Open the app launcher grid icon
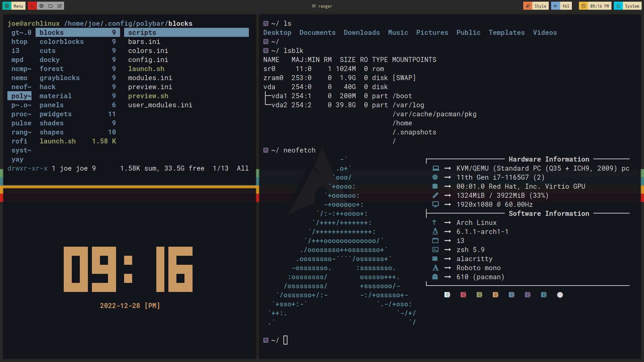This screenshot has width=644, height=362. [6, 6]
